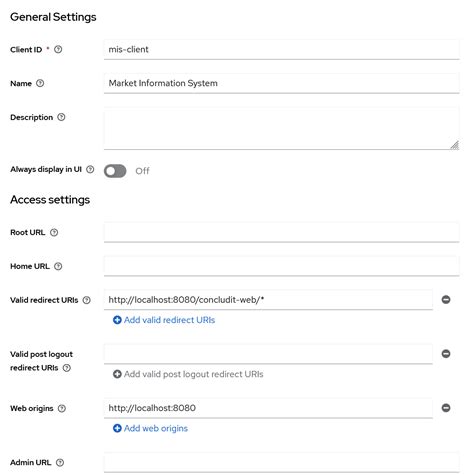Click Add valid post logout redirect URIs

188,374
